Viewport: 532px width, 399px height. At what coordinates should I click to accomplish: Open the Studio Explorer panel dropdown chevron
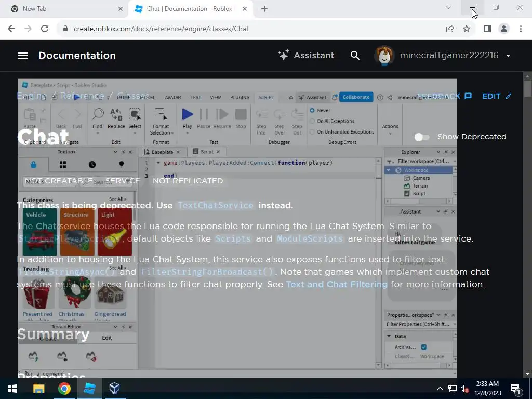[438, 152]
